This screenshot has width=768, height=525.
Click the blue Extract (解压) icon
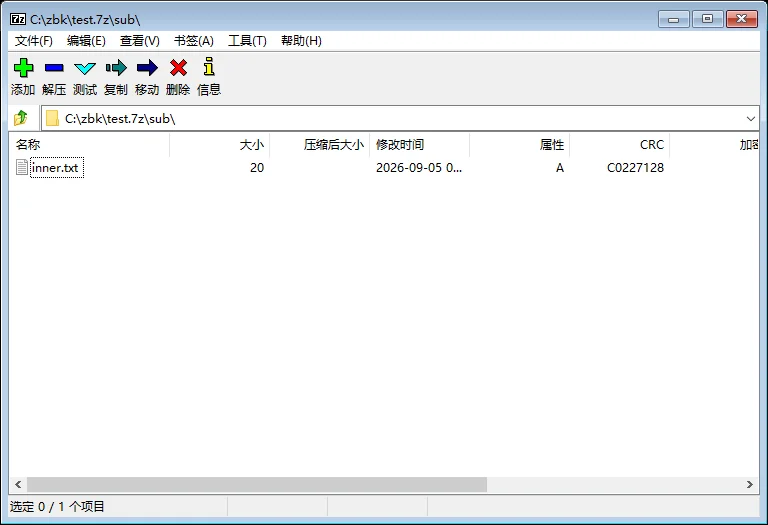54,68
